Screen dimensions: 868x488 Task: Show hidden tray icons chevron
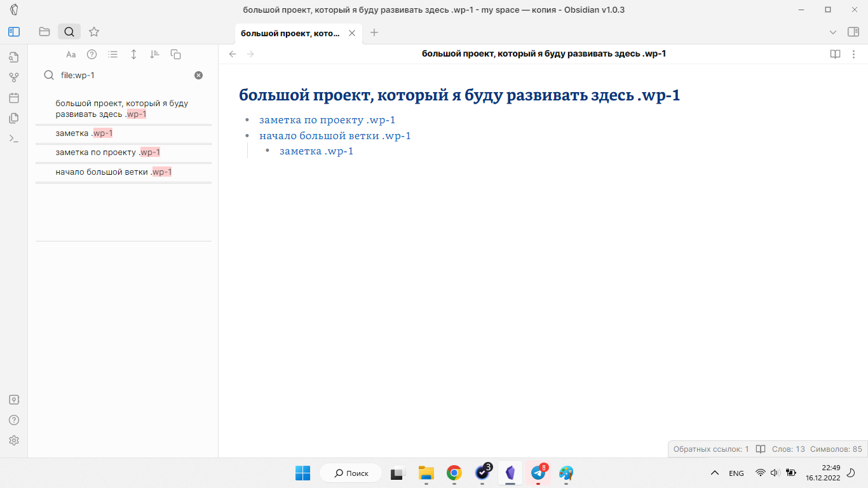[715, 473]
